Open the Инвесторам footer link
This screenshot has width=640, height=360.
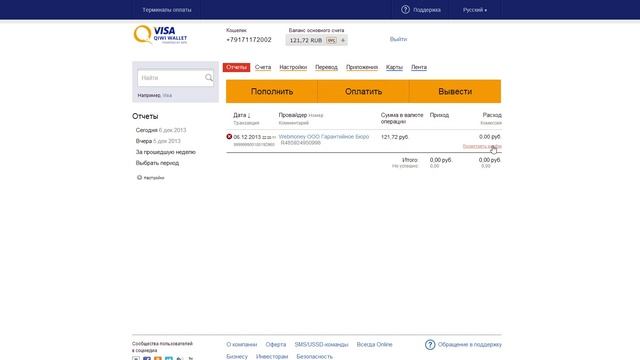272,356
